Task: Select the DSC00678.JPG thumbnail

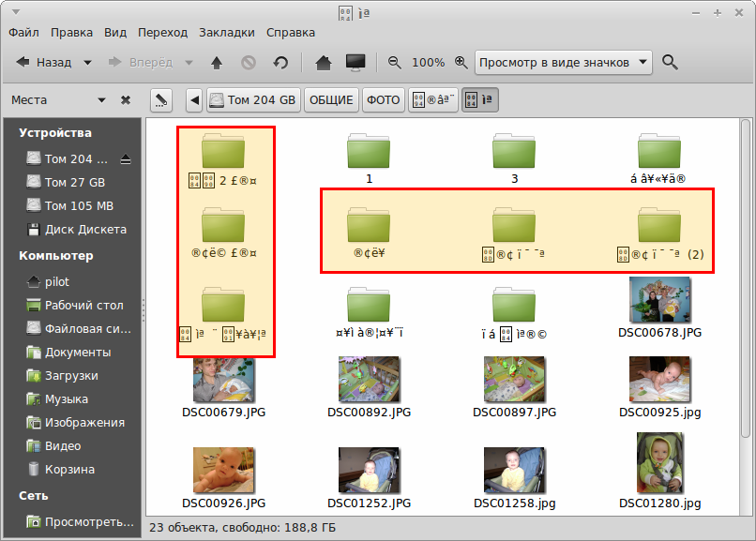Action: pyautogui.click(x=660, y=300)
